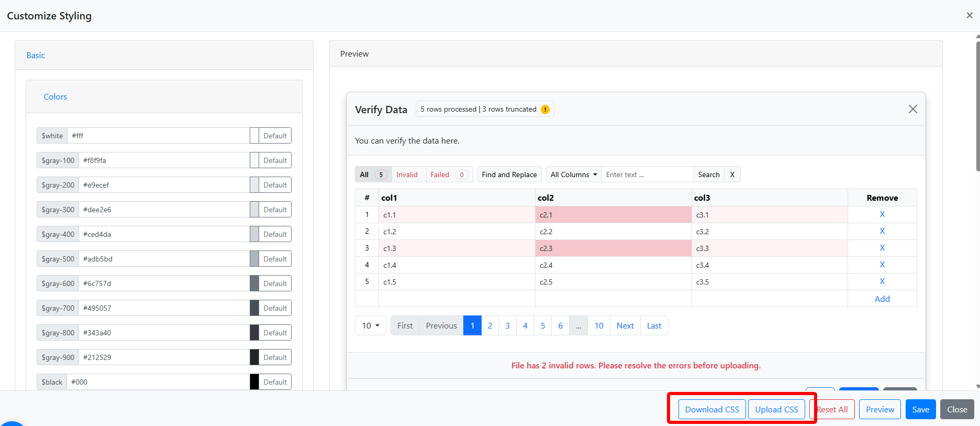This screenshot has width=980, height=426.
Task: Remove row 1 using its X
Action: coord(882,214)
